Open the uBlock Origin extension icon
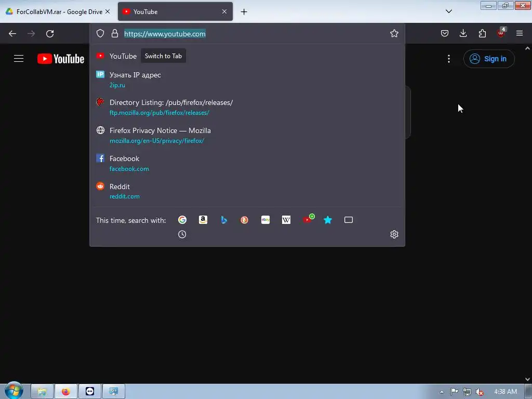Image resolution: width=532 pixels, height=399 pixels. (501, 33)
